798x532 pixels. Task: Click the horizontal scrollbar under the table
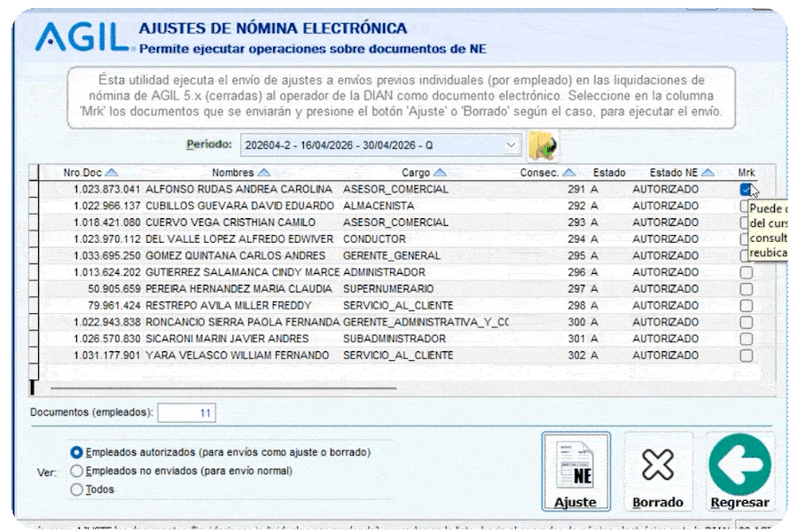pos(224,388)
